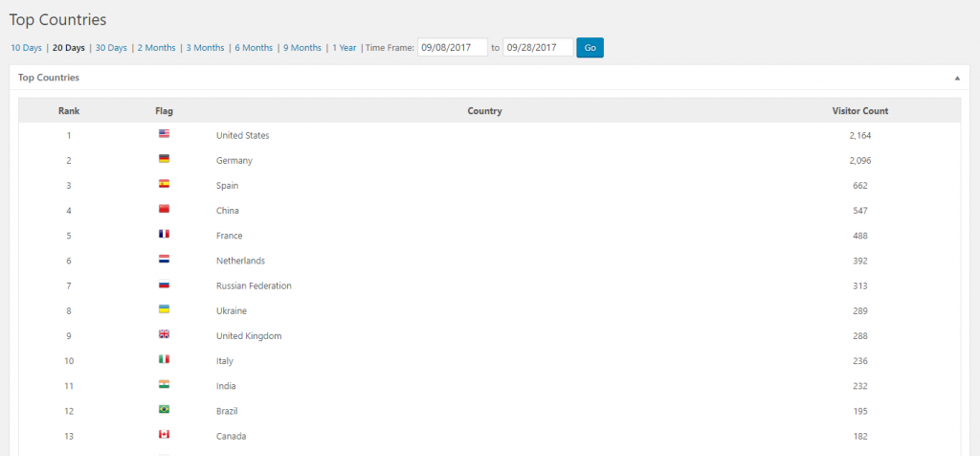980x456 pixels.
Task: Click the Spain flag icon
Action: point(165,184)
